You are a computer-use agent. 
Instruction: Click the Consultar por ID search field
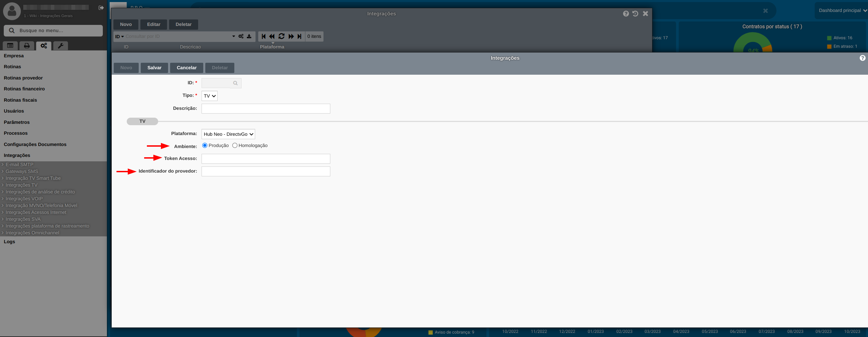(178, 36)
